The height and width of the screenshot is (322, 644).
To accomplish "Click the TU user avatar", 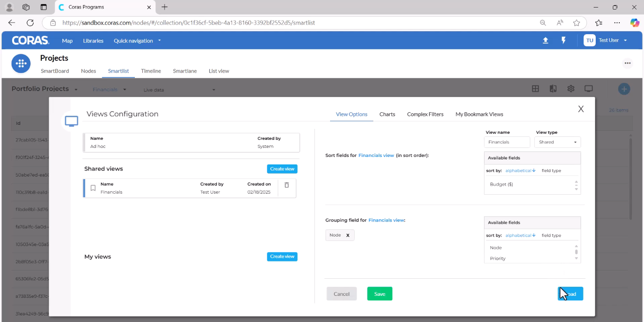I will tap(590, 40).
